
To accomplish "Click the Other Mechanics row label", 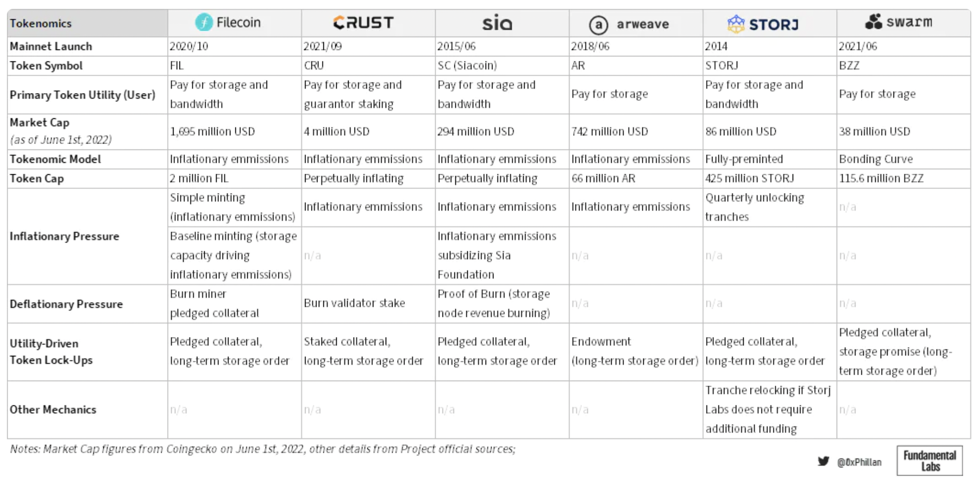I will tap(53, 410).
